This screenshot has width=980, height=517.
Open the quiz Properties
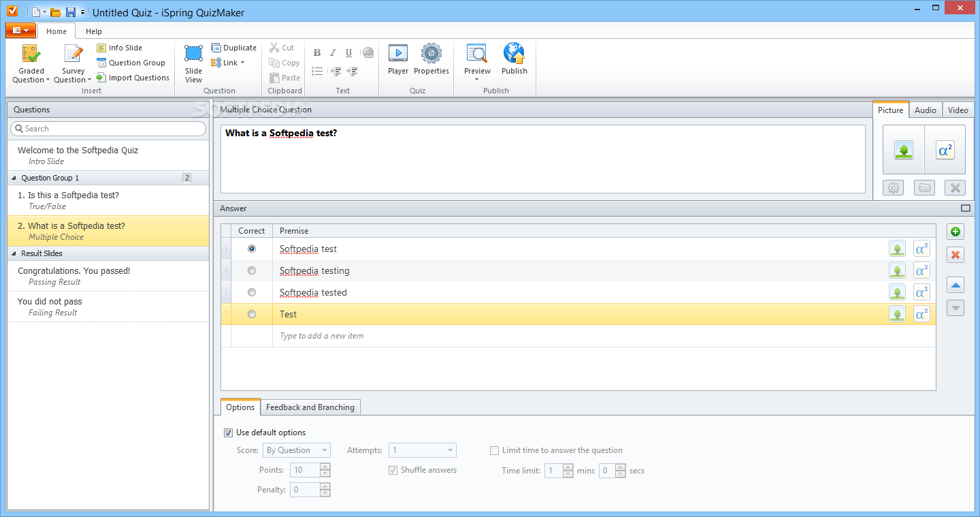pyautogui.click(x=431, y=60)
